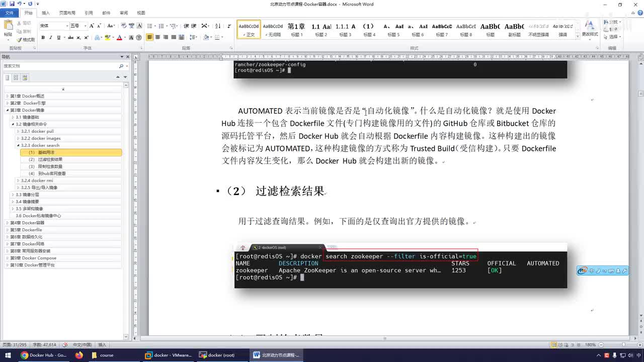Screen dimensions: 644x362
Task: Switch to the 插入 (Insert) tab
Action: [x=46, y=13]
